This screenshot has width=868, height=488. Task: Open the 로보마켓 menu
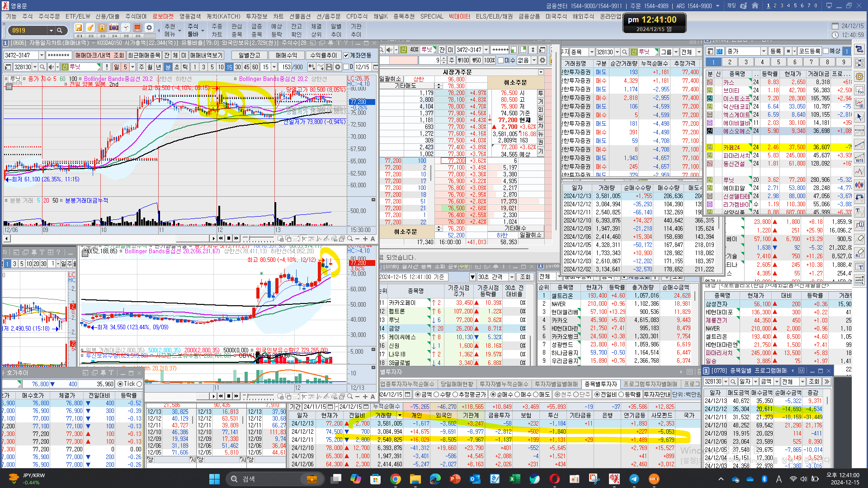[163, 16]
